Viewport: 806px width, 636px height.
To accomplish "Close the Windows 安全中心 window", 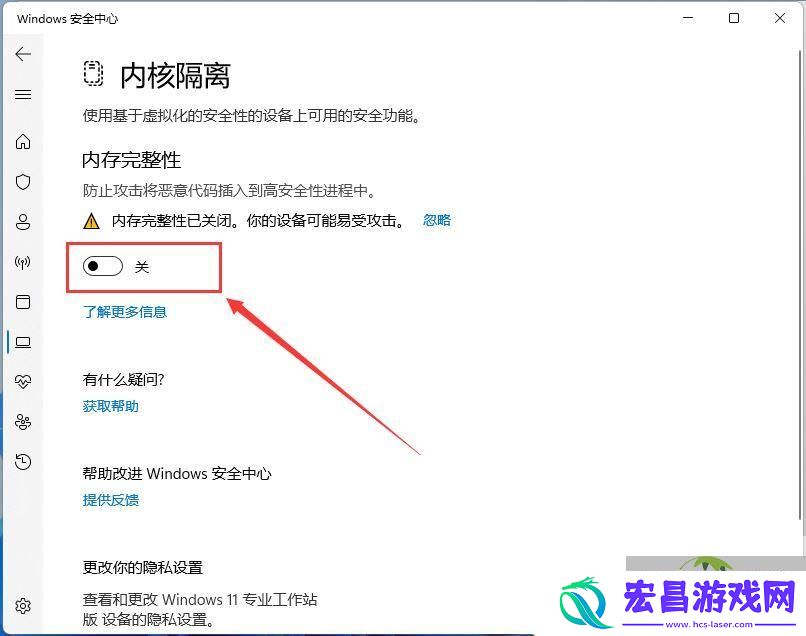I will coord(780,18).
